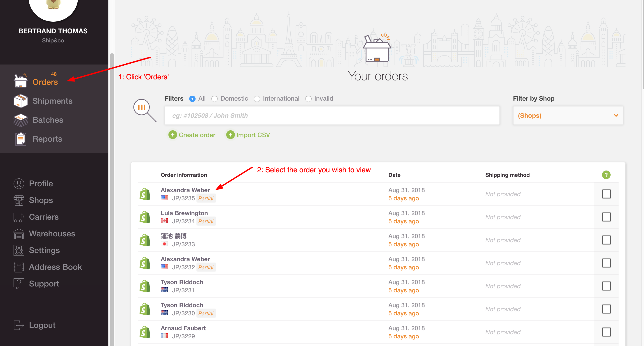Click the green plus beside Create order

pyautogui.click(x=173, y=135)
